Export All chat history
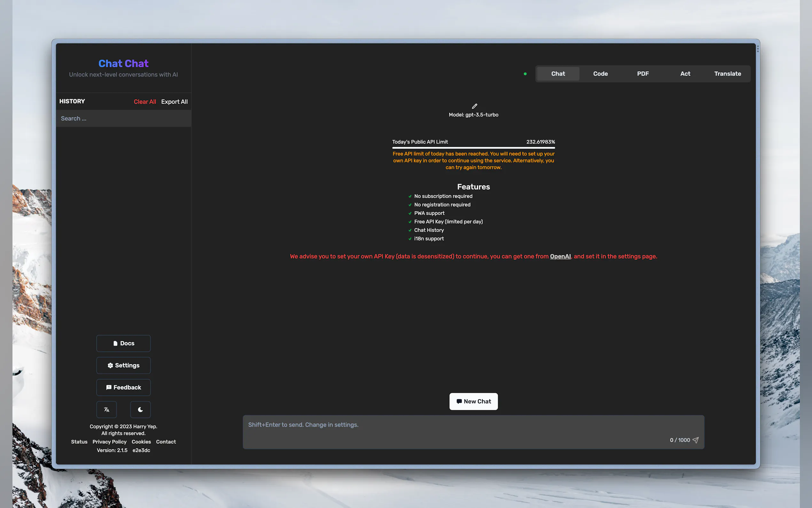 pyautogui.click(x=174, y=102)
